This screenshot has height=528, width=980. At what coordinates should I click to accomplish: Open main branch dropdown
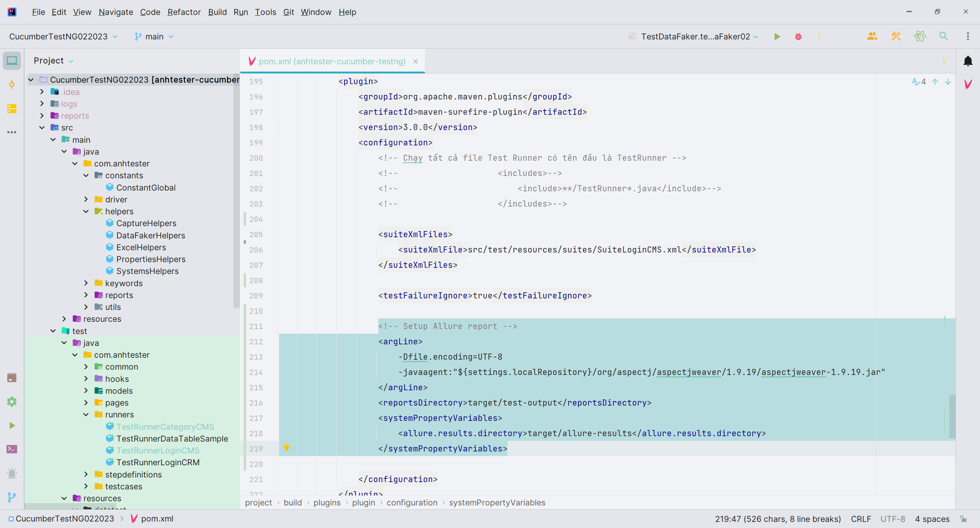pos(154,36)
